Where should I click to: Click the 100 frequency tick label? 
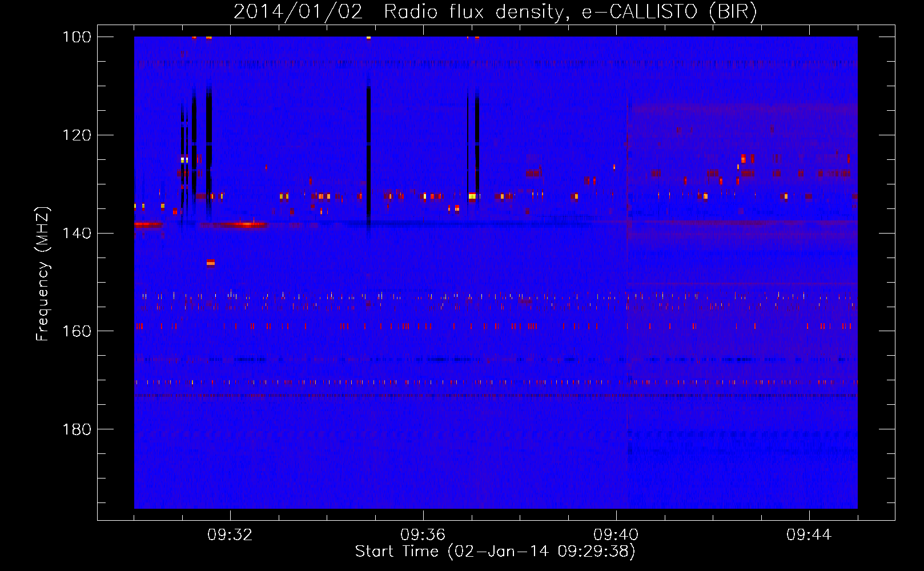pos(77,37)
